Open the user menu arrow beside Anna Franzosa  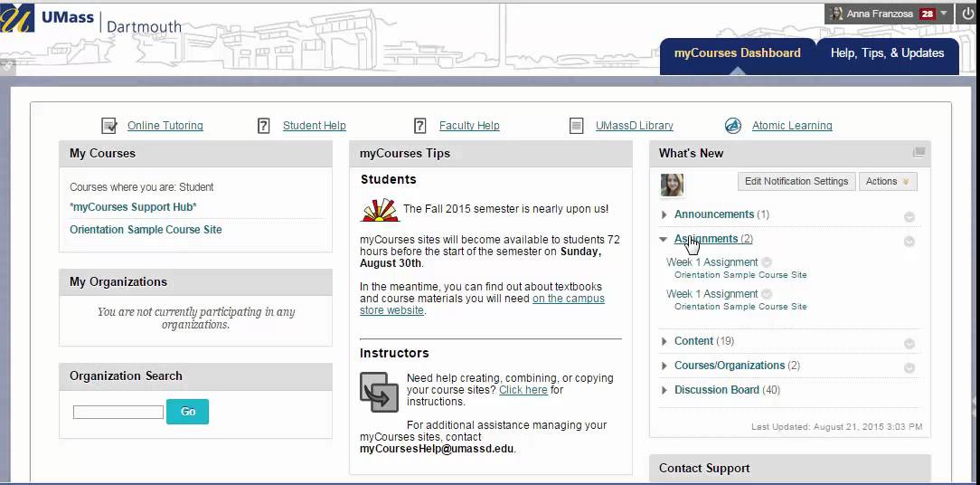[944, 14]
